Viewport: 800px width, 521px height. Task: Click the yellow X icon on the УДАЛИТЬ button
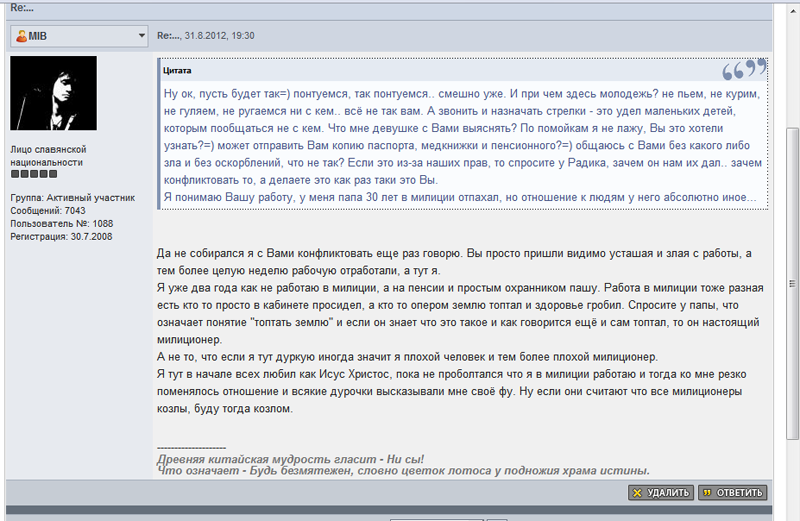[x=637, y=493]
